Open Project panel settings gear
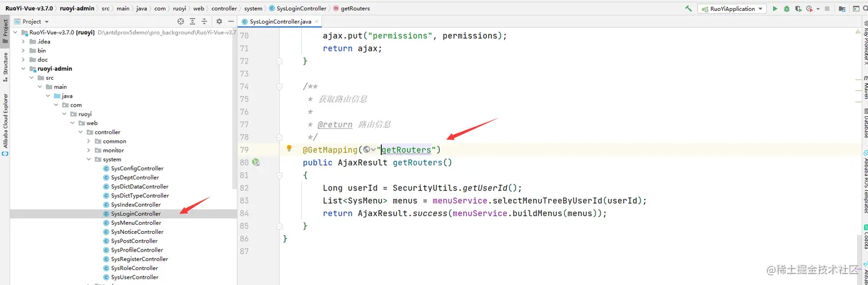The width and height of the screenshot is (868, 285). point(219,21)
